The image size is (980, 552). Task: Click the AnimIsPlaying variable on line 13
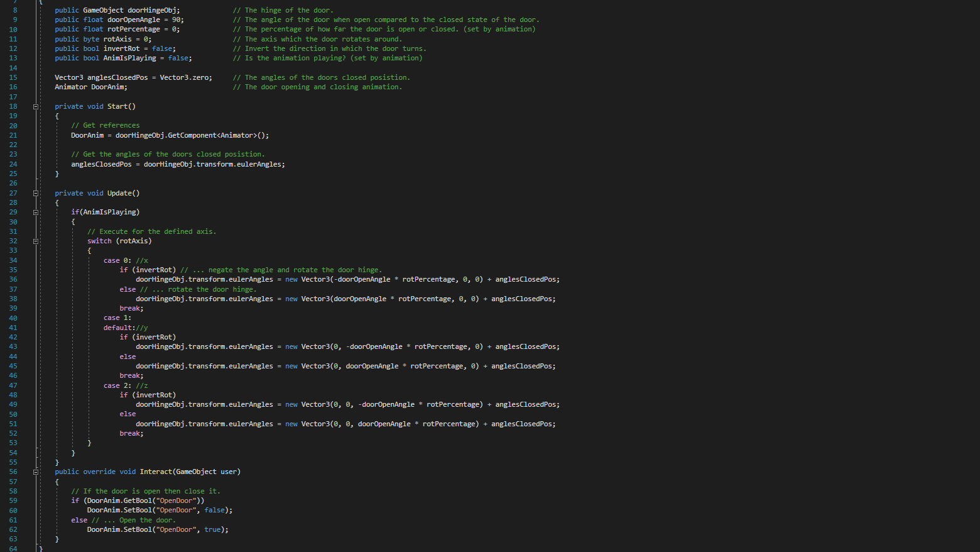[x=129, y=58]
